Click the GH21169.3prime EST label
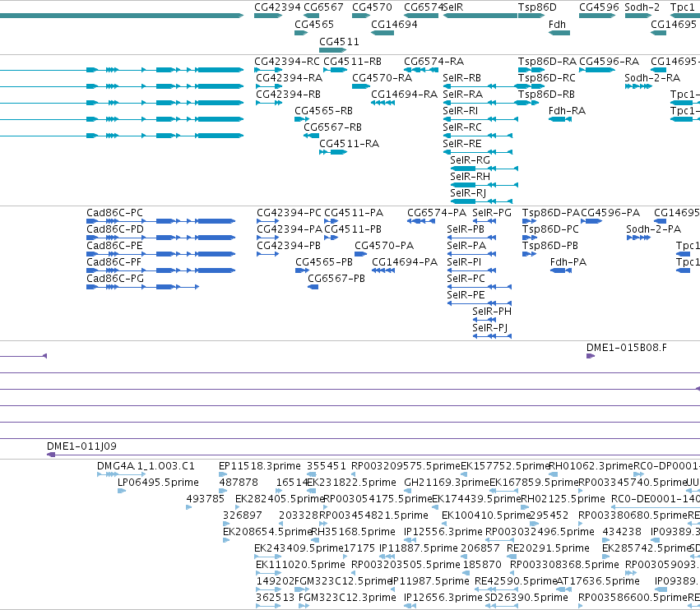 click(447, 483)
